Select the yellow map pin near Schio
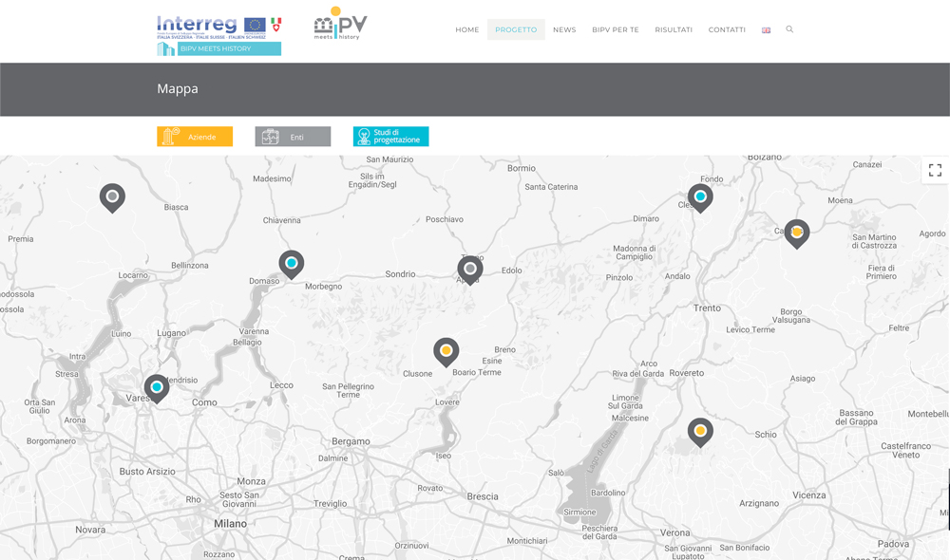Screen dimensions: 950x560 [x=700, y=433]
